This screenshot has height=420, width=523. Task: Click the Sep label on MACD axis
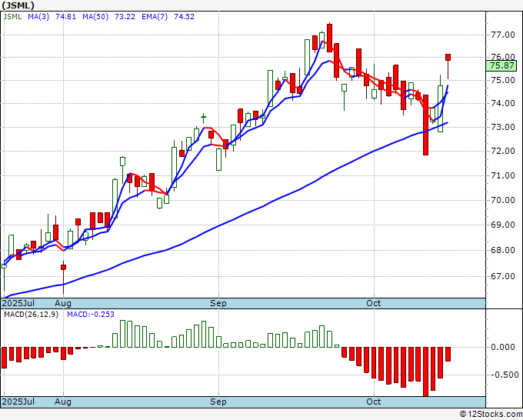pyautogui.click(x=218, y=402)
